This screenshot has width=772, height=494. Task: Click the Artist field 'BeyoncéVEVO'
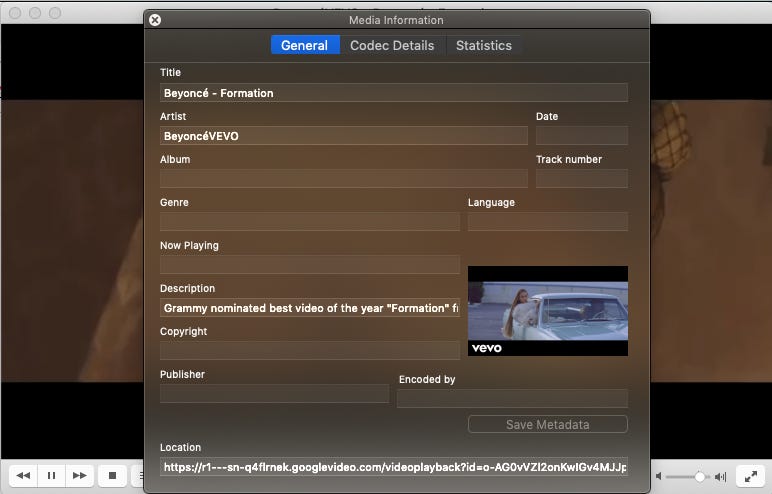[344, 136]
